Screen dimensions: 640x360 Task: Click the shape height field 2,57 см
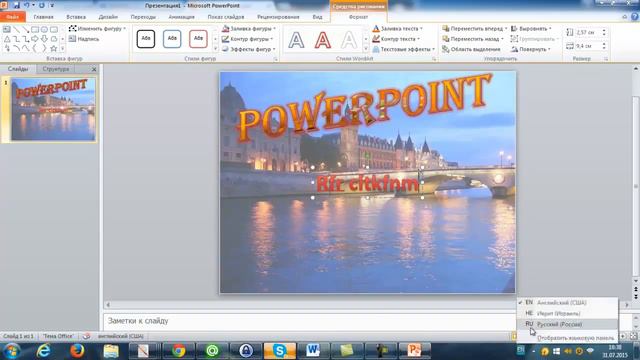click(x=587, y=32)
